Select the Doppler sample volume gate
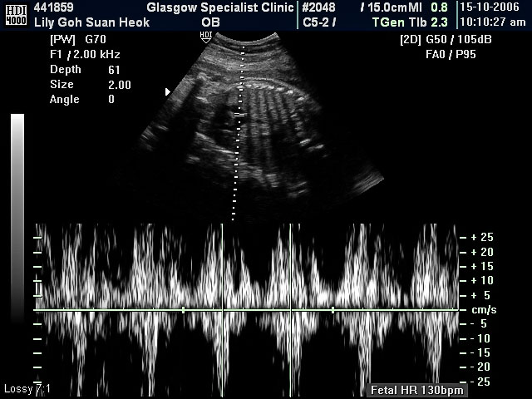Image resolution: width=532 pixels, height=399 pixels. [239, 114]
